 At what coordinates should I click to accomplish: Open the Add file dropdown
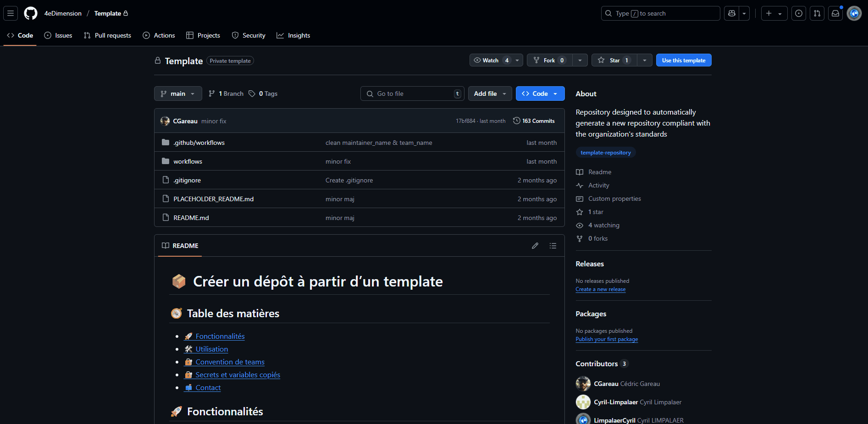490,94
